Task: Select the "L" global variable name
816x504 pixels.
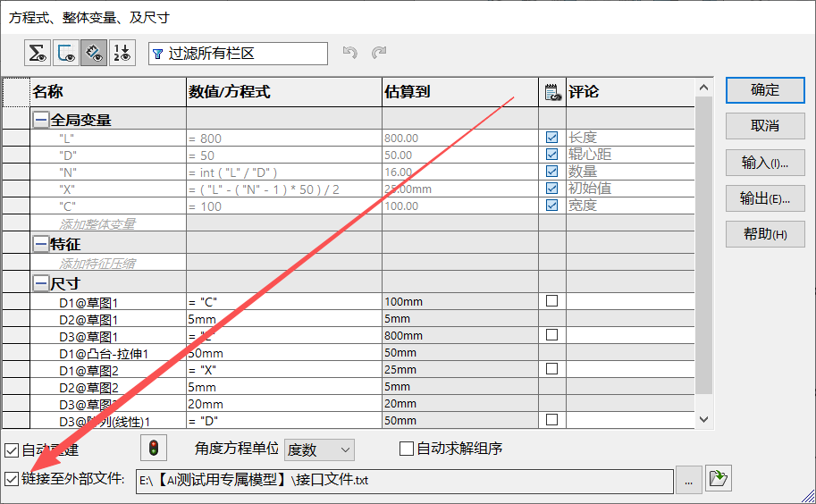Action: [66, 139]
